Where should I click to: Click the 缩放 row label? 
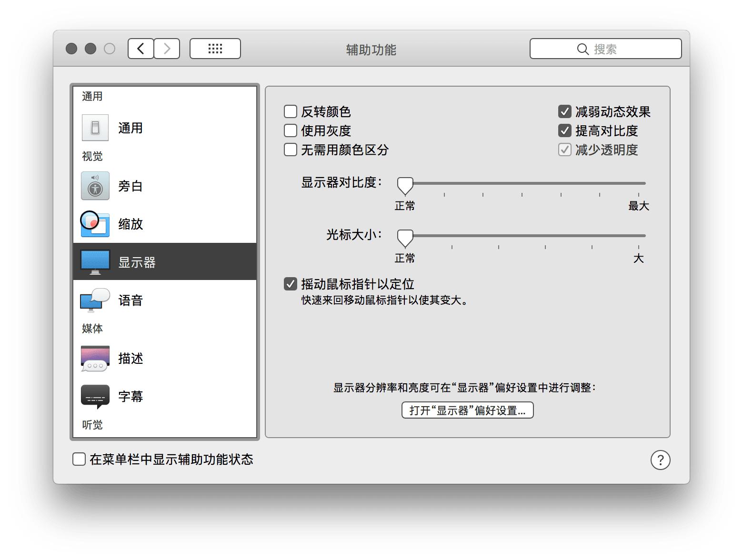point(131,224)
